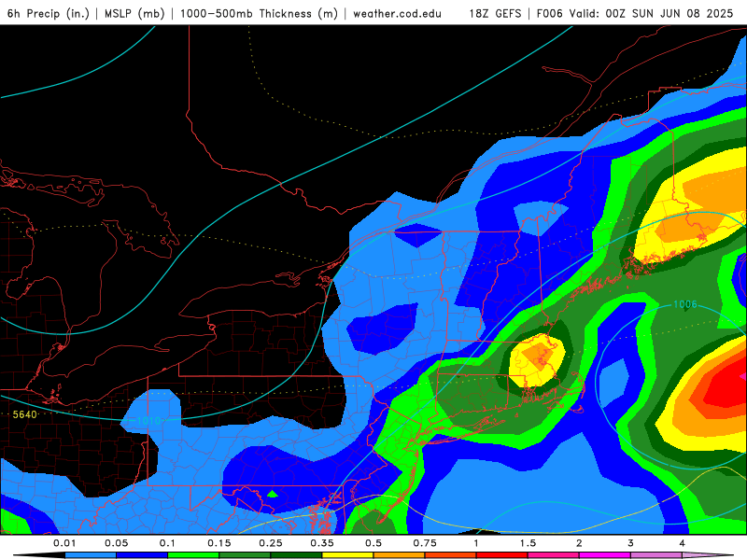Click the 1010 isobar label
The image size is (747, 560).
pyautogui.click(x=148, y=421)
